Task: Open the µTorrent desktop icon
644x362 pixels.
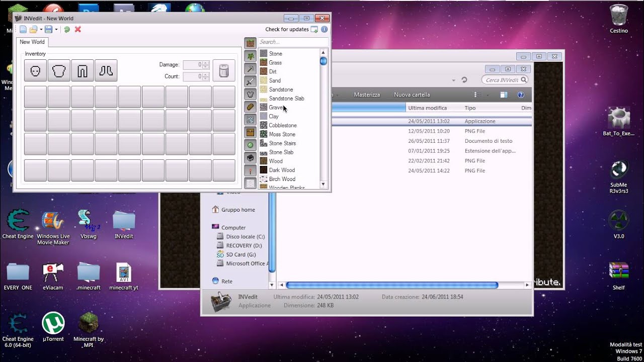Action: pos(53,327)
